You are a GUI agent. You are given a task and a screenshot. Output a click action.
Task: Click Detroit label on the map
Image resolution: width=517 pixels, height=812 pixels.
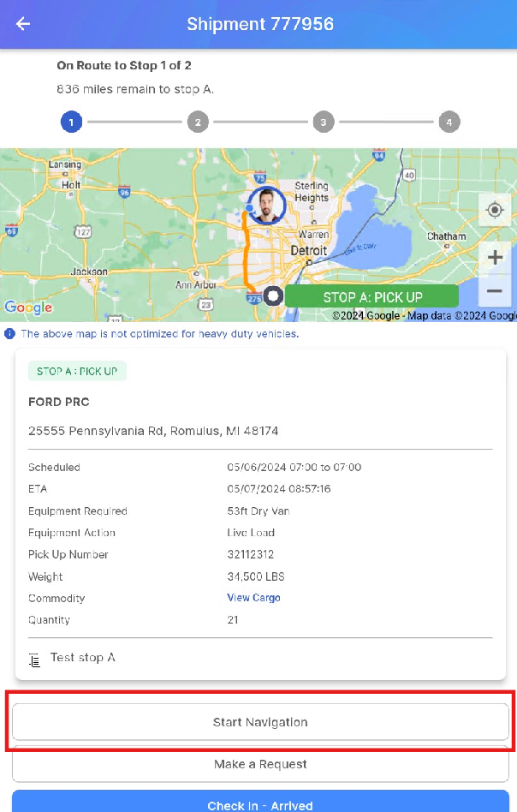(308, 251)
